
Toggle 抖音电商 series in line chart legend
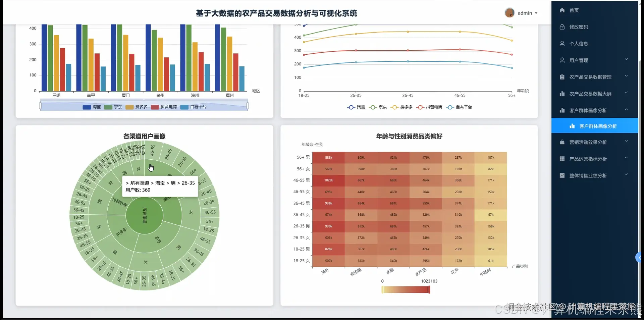[x=429, y=107]
